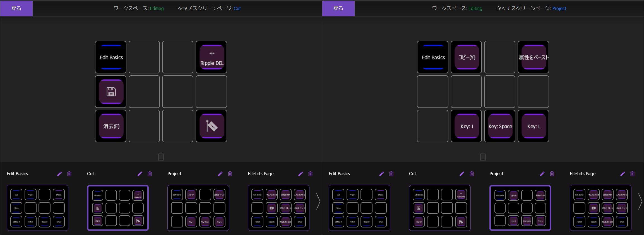Edit the Edit Basics page name, right panel

point(381,174)
